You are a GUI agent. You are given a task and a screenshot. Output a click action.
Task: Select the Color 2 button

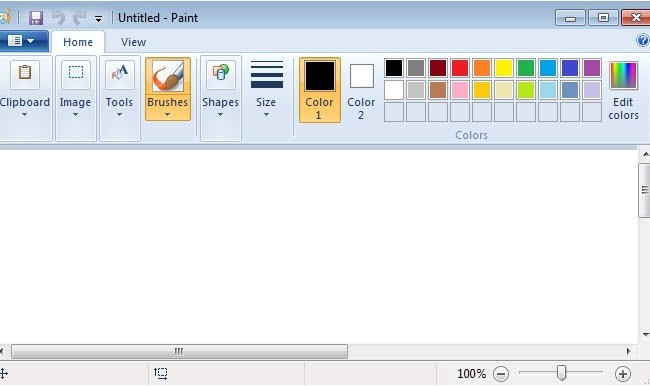(x=361, y=90)
